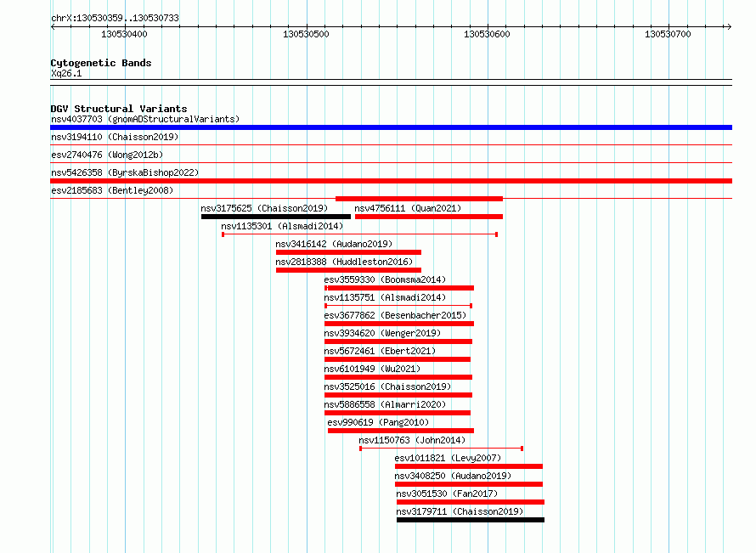Click the thick red nsv5426358 ByrskaBishop2022 bar
Viewport: 756px width, 553px height.
pos(391,181)
